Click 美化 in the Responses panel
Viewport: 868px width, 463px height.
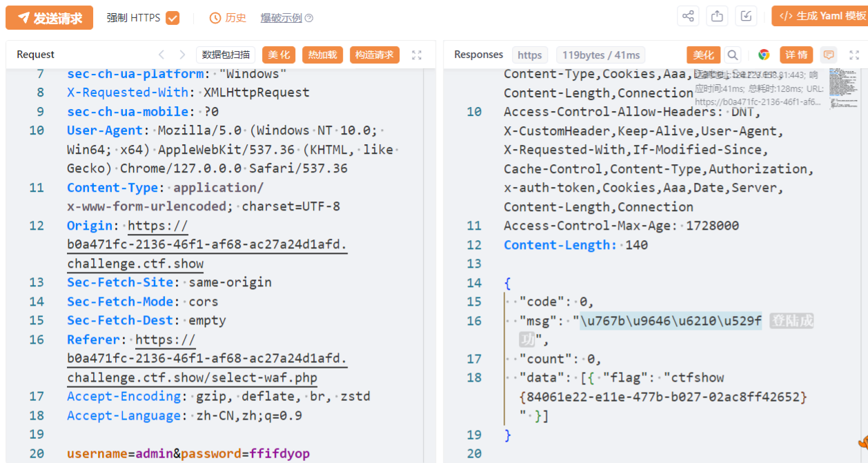coord(703,55)
